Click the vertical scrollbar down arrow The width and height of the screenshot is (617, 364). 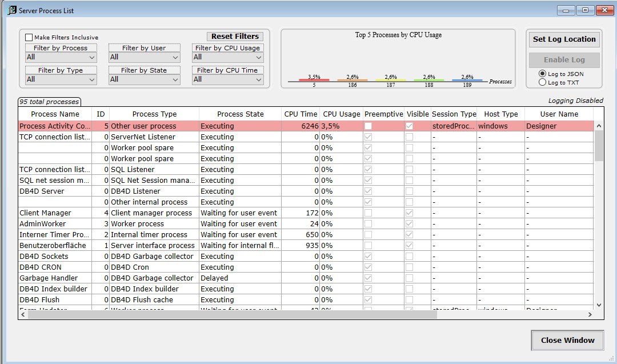(x=599, y=305)
